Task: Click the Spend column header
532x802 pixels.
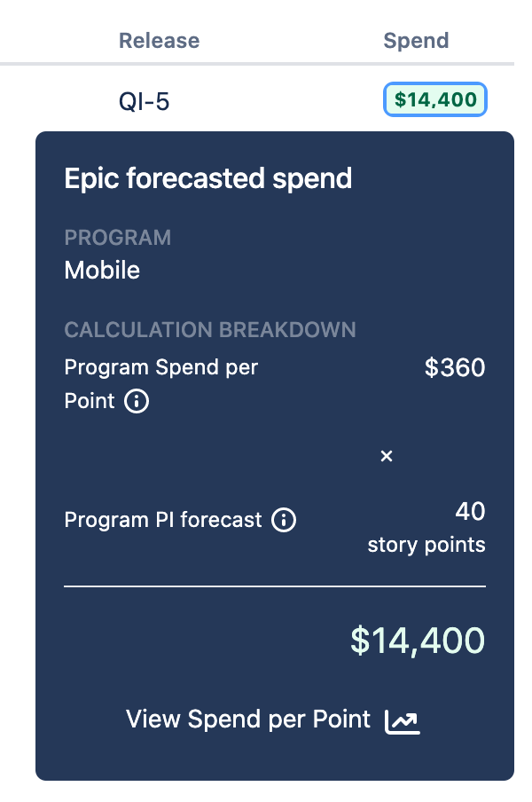Action: point(416,41)
